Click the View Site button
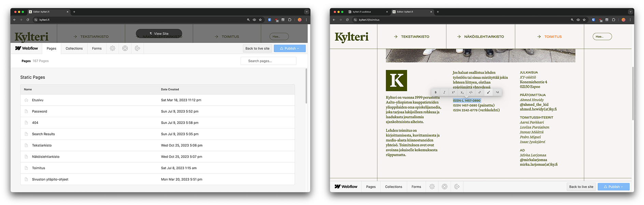 coord(159,33)
